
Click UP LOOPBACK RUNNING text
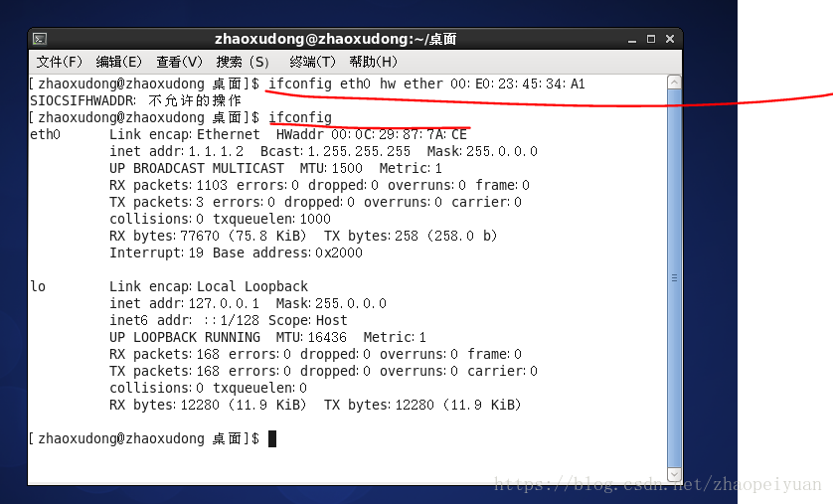click(184, 337)
